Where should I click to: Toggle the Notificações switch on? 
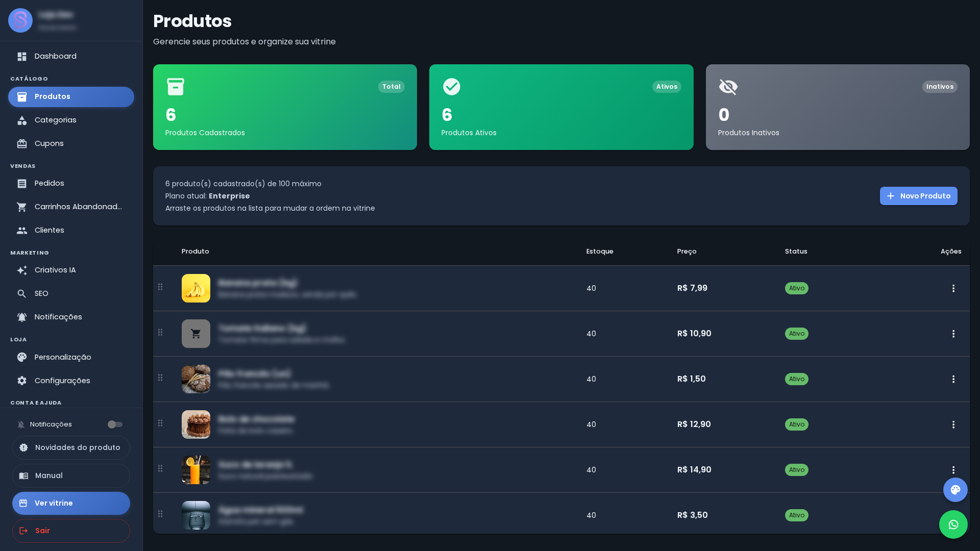pyautogui.click(x=115, y=424)
